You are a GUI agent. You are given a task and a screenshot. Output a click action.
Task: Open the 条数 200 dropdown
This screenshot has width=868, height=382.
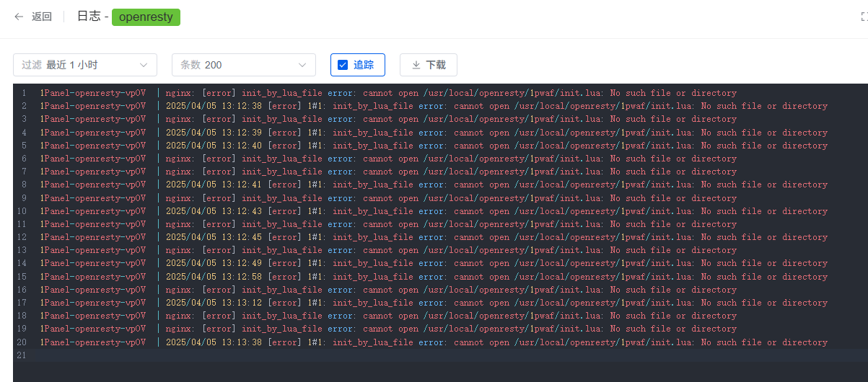click(244, 65)
